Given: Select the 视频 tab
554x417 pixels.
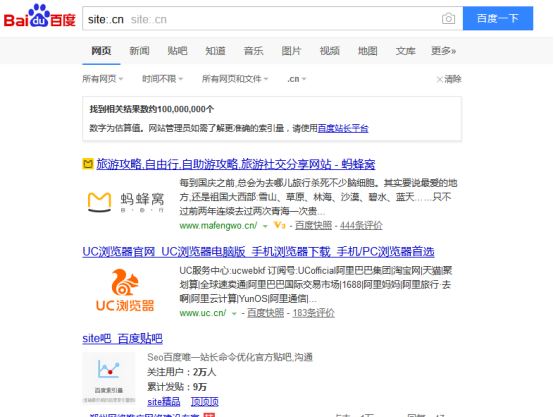Looking at the screenshot, I should (330, 51).
